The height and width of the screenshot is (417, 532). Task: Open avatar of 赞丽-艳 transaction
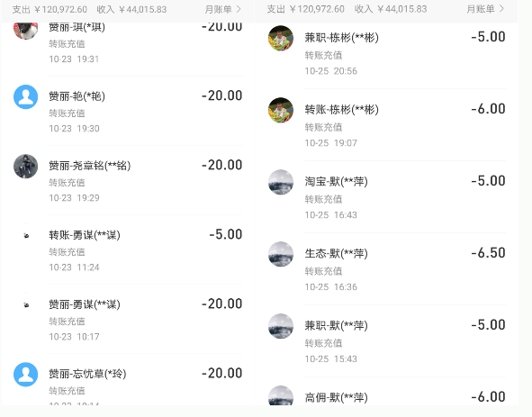[25, 96]
